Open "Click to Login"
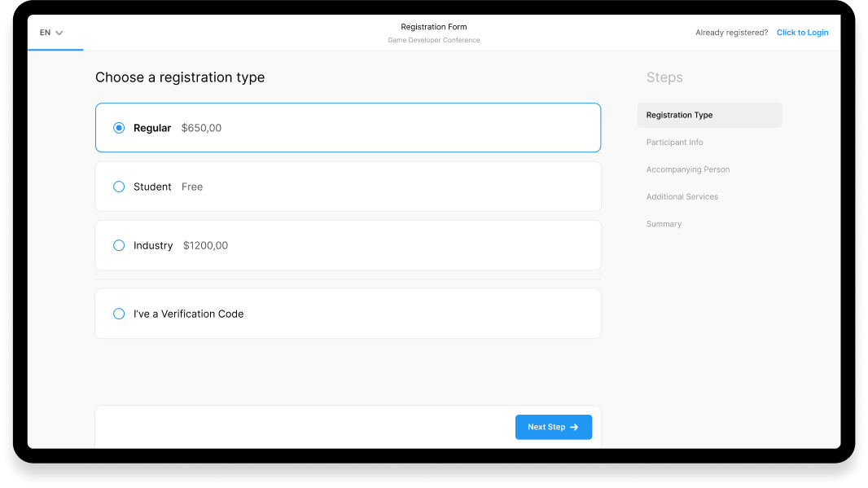The height and width of the screenshot is (488, 868). [x=802, y=33]
